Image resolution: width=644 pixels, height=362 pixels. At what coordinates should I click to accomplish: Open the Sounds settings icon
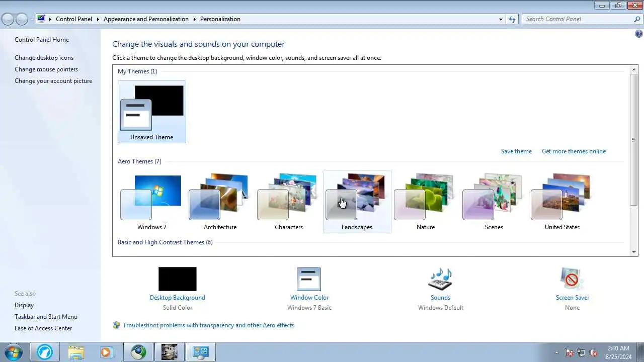tap(440, 279)
